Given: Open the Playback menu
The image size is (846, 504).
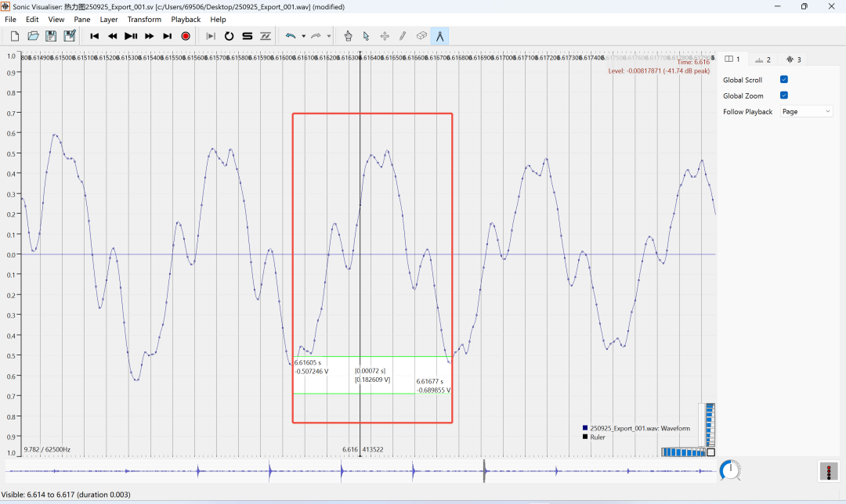Looking at the screenshot, I should [186, 20].
